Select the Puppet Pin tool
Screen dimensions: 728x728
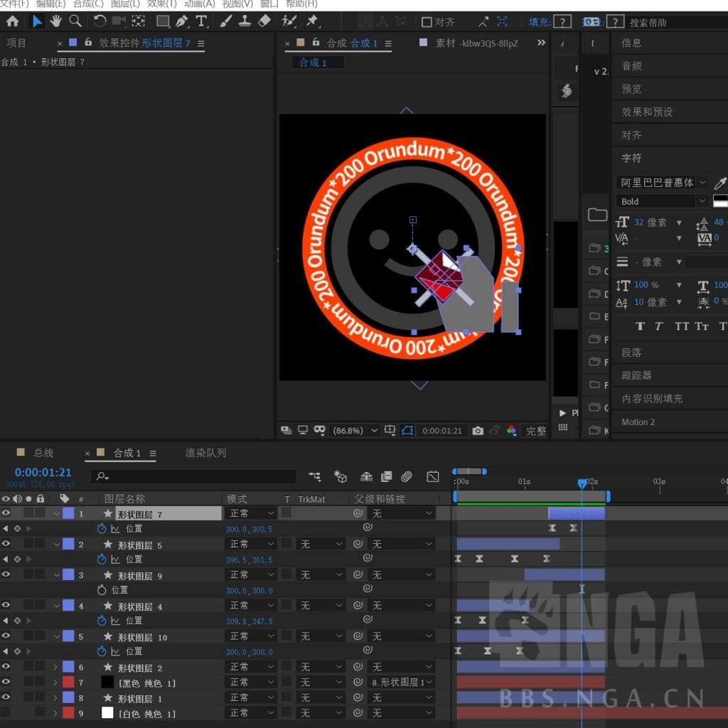point(312,21)
